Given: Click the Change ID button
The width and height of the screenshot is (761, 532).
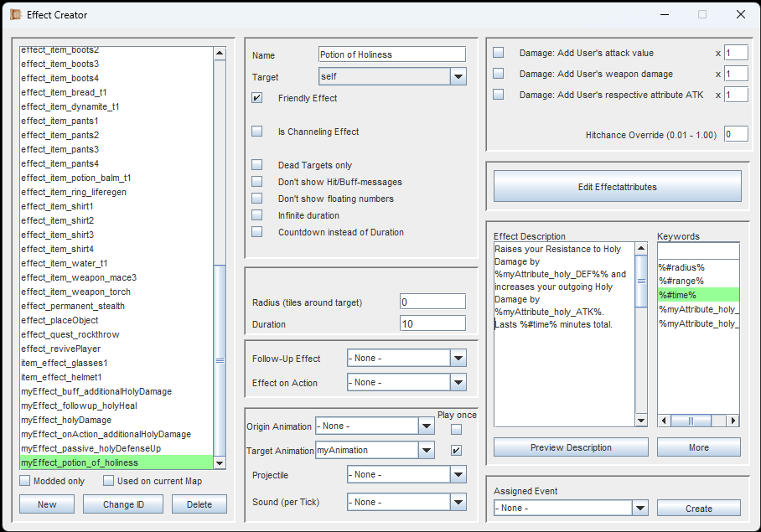Looking at the screenshot, I should [123, 504].
